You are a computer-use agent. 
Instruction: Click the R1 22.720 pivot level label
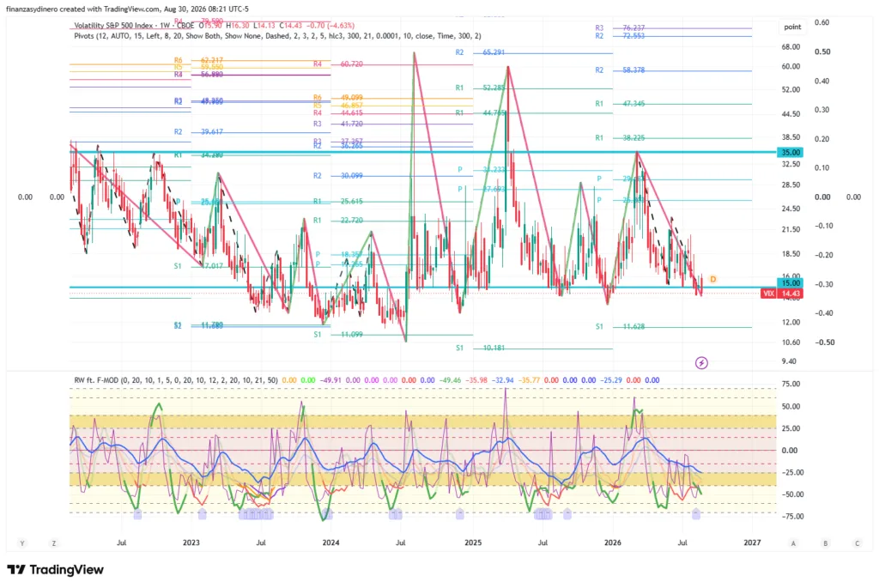338,221
